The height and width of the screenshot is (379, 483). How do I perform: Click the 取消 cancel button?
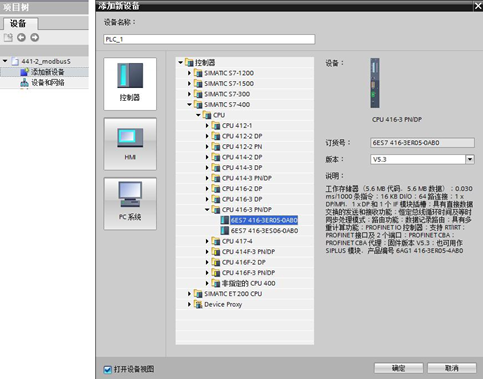pyautogui.click(x=452, y=368)
